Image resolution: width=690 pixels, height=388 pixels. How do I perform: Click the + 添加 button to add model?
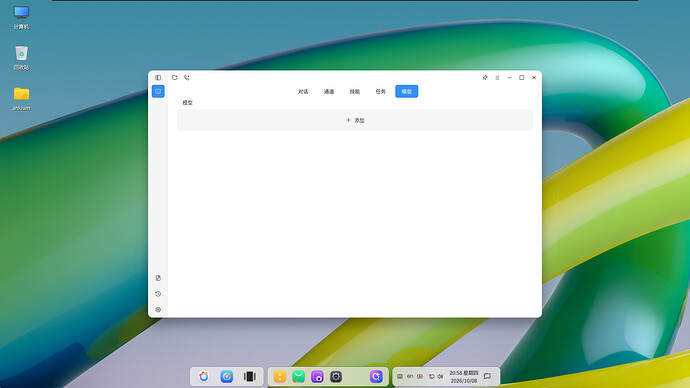(355, 120)
